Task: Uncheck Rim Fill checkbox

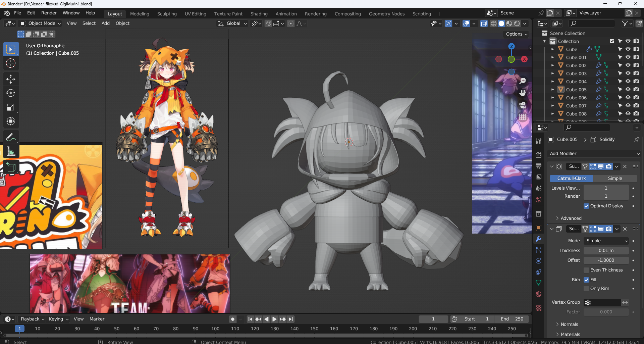Action: 586,280
